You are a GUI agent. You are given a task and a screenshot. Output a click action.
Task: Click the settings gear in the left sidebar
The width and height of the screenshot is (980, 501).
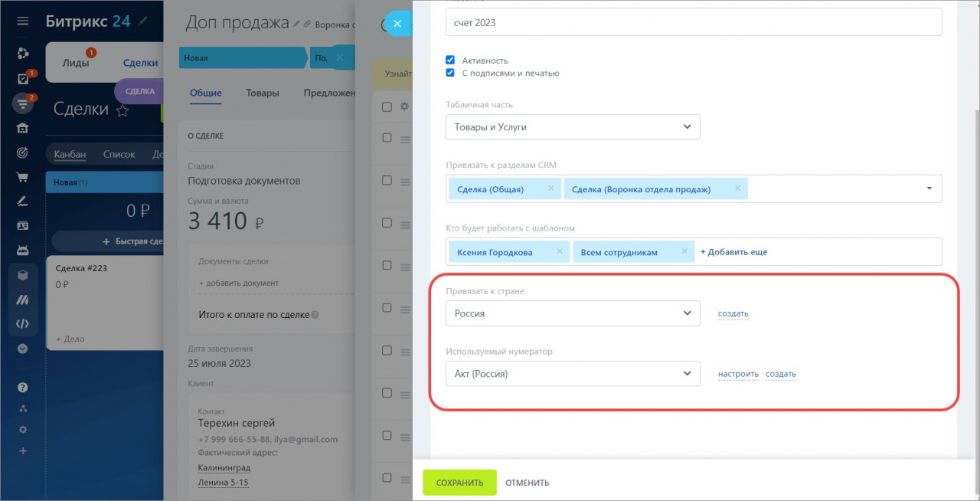[22, 430]
